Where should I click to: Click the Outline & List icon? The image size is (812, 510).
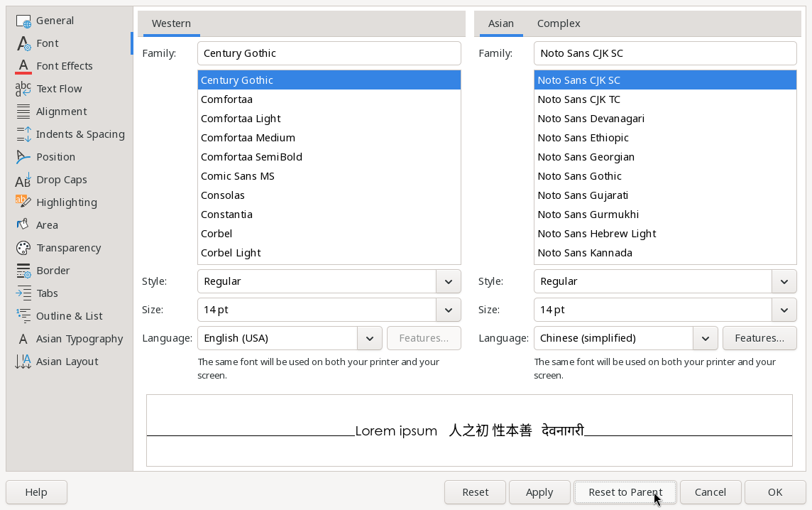[23, 316]
